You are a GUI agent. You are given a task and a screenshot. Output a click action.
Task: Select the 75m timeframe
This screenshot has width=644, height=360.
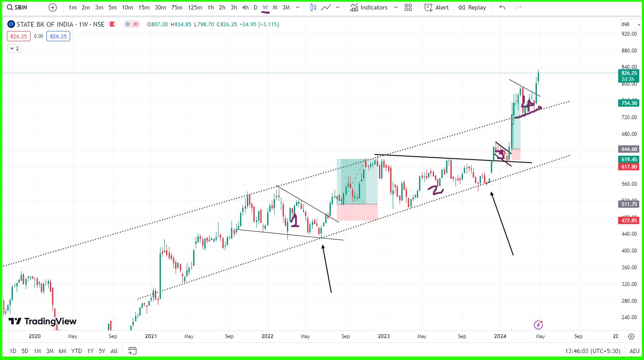tap(176, 7)
